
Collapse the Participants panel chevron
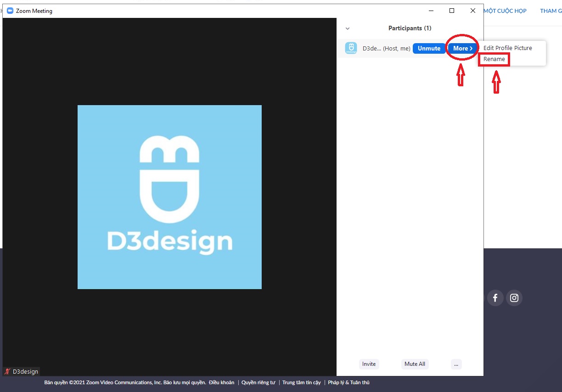(348, 28)
